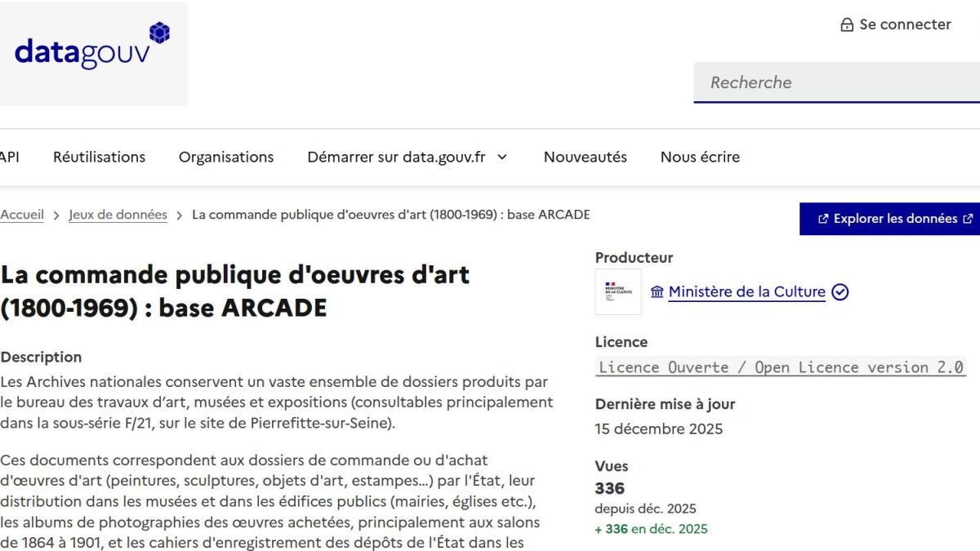The height and width of the screenshot is (551, 980).
Task: Click the chevron next to Démarrer sur data.gouv.fr
Action: (x=502, y=158)
